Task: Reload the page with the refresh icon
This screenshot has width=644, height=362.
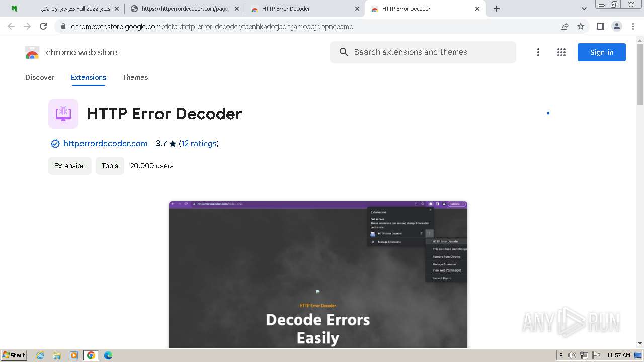Action: (43, 26)
